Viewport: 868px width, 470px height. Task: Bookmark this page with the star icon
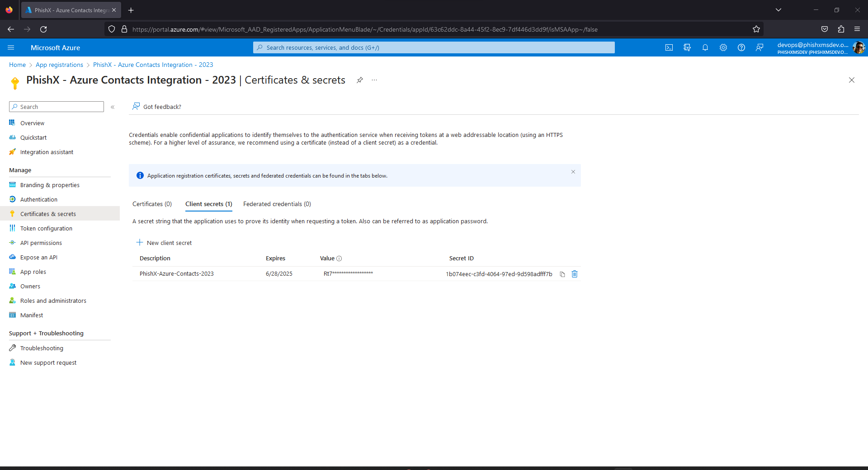click(x=756, y=29)
